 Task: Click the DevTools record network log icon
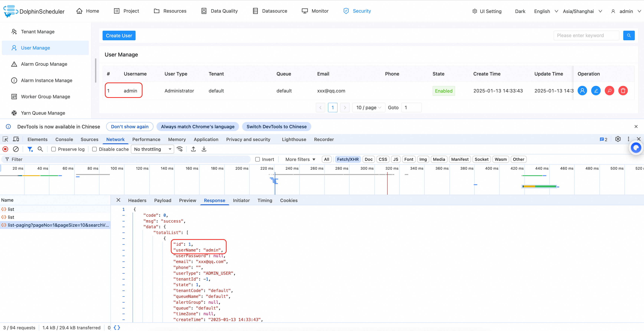(x=5, y=149)
